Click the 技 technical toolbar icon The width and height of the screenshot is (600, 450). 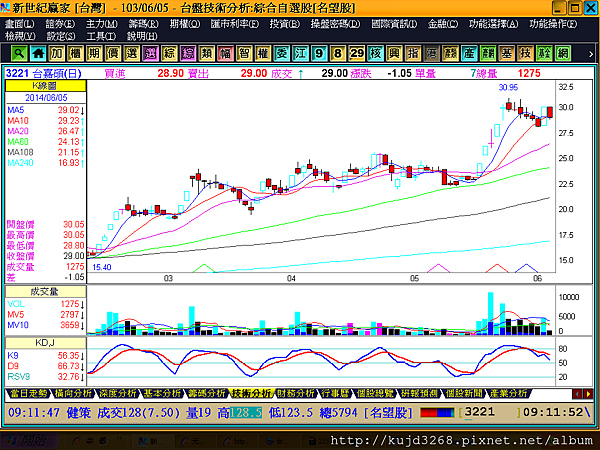coord(525,53)
